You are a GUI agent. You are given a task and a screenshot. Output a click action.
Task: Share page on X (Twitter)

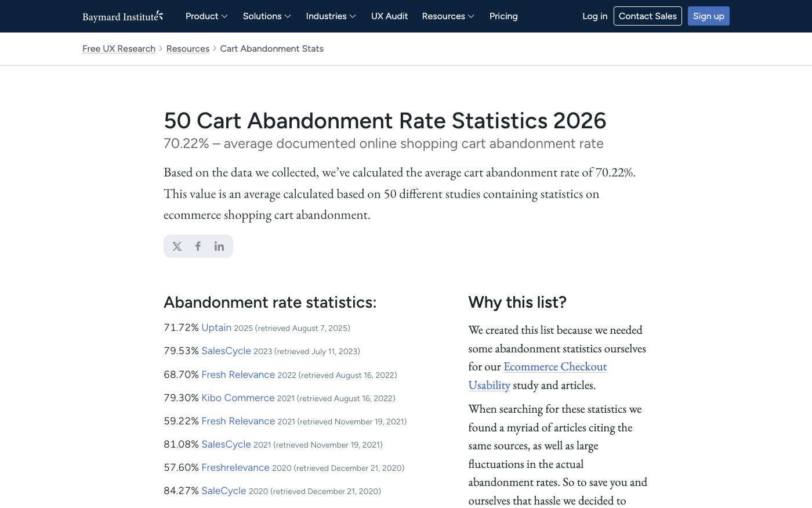[x=177, y=246]
